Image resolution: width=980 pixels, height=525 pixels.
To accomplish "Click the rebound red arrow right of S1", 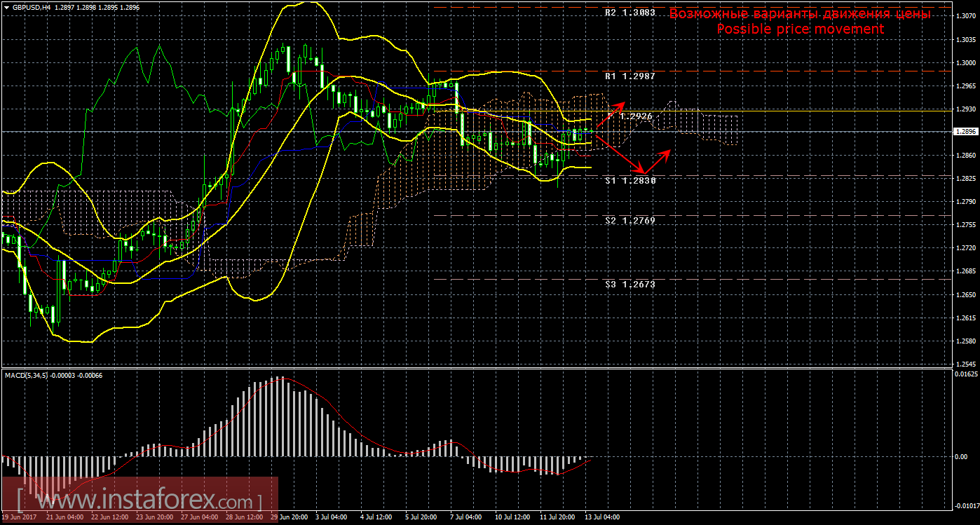I will tap(659, 161).
